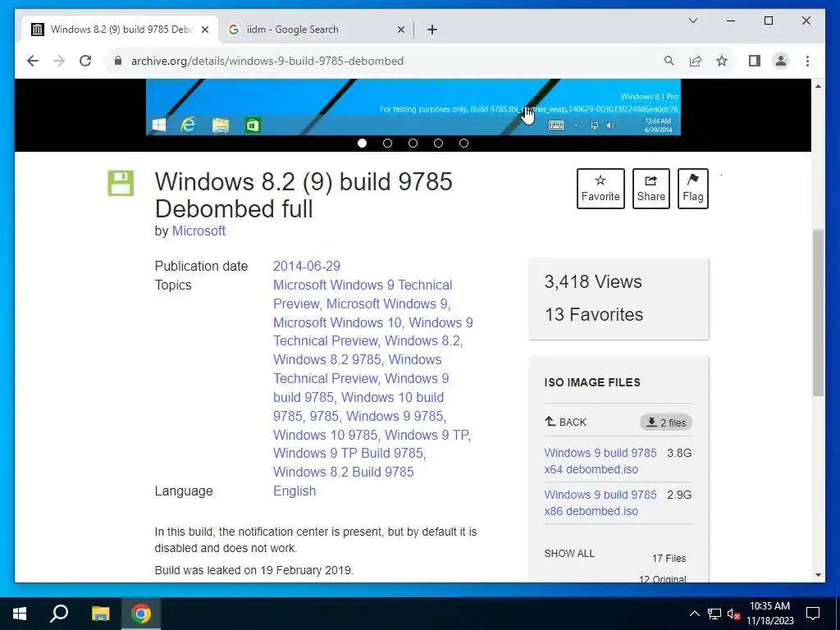This screenshot has height=630, width=840.
Task: Open the Chrome profile avatar
Action: (781, 61)
